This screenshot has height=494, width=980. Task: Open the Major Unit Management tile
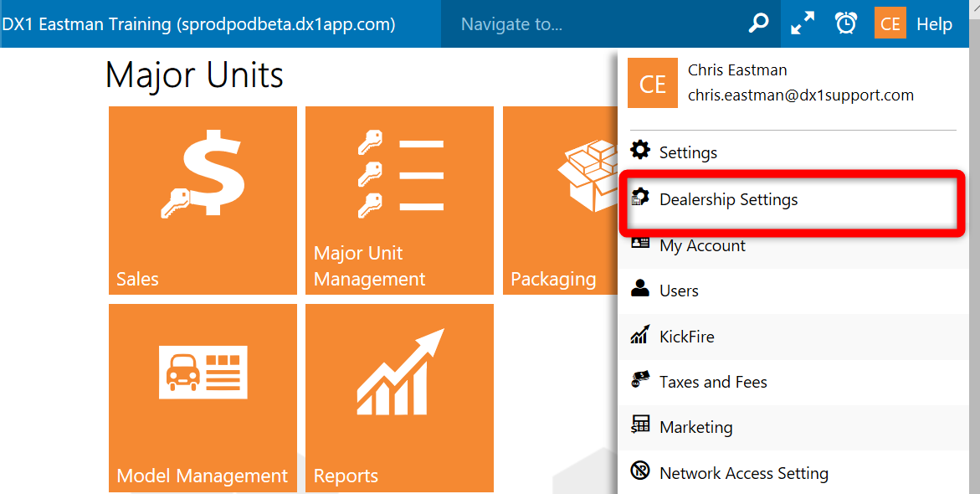click(399, 200)
